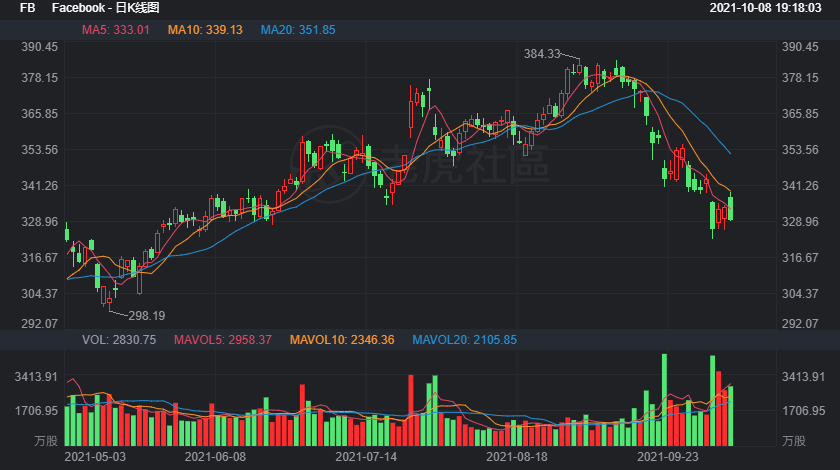Click the left axis value 365.85
Viewport: 840px width, 470px height.
coord(40,114)
